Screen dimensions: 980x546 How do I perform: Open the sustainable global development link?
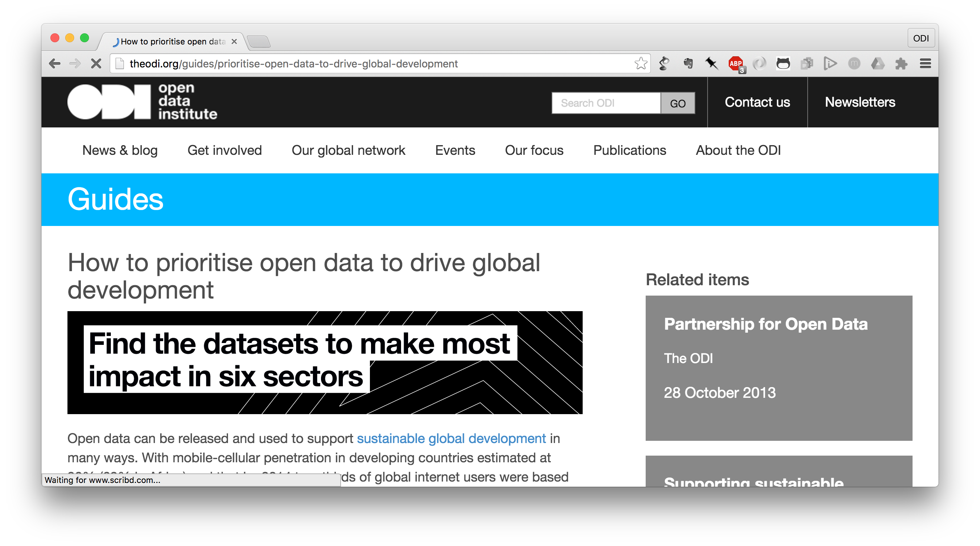451,439
